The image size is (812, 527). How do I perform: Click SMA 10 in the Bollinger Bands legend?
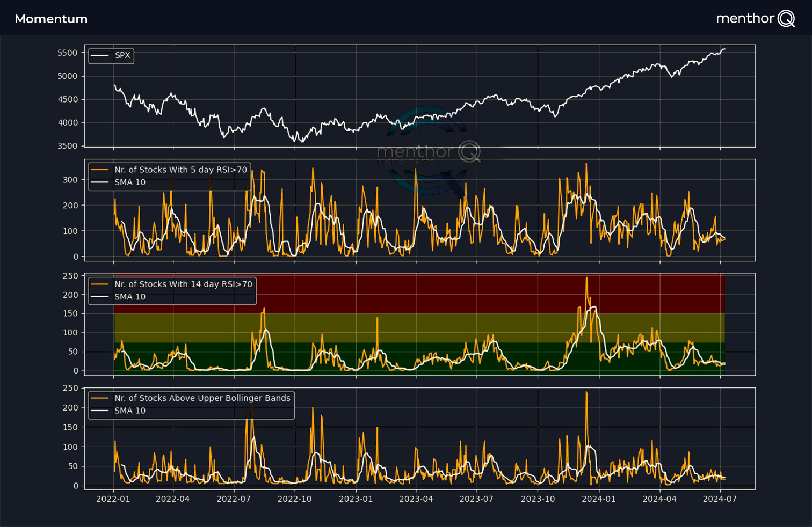pos(129,411)
